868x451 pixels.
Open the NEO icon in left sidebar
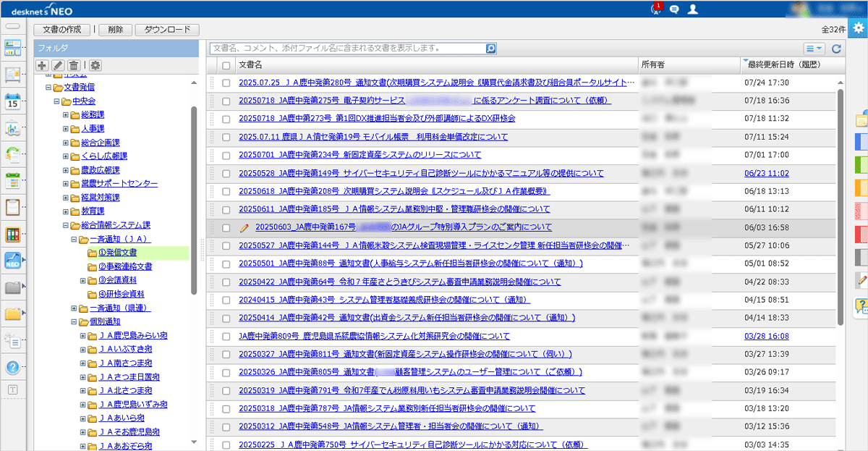coord(12,261)
